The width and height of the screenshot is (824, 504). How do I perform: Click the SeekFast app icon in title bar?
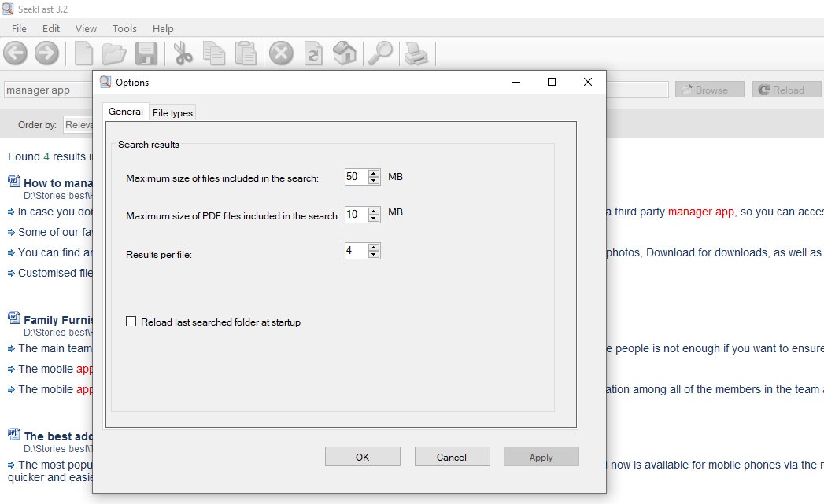tap(8, 9)
